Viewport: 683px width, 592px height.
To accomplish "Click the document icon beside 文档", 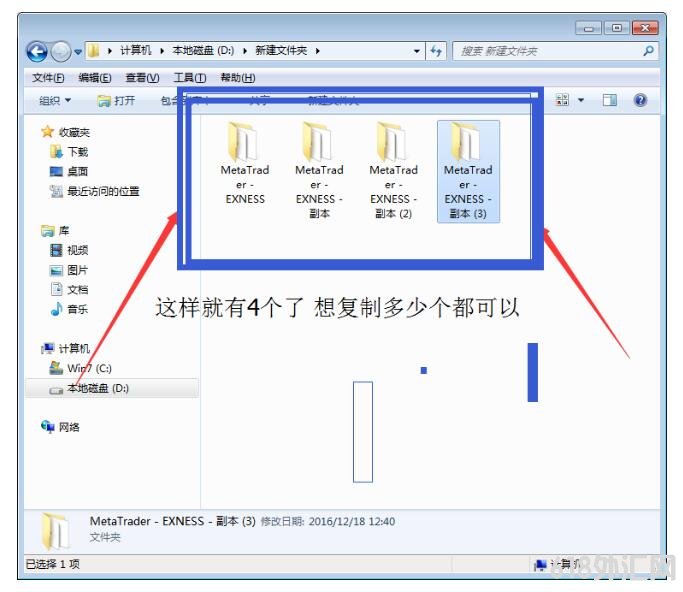I will (56, 289).
